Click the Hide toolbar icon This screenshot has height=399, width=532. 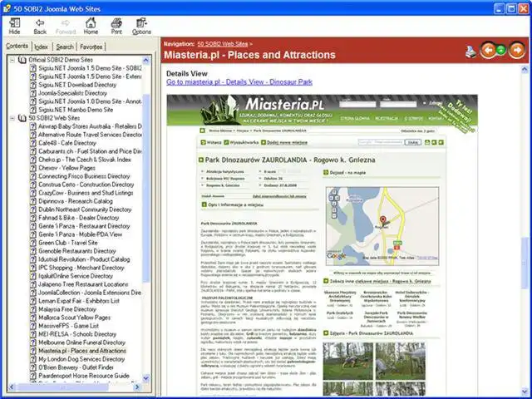14,26
